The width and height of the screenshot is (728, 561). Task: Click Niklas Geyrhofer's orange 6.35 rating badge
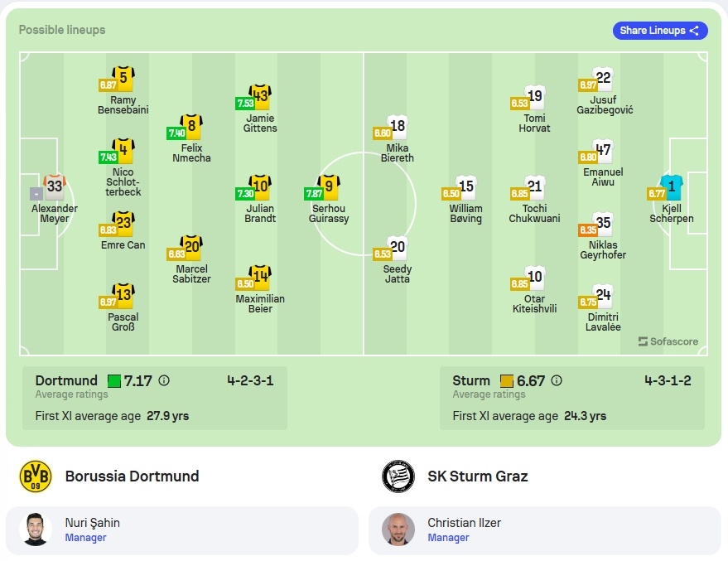[x=588, y=230]
